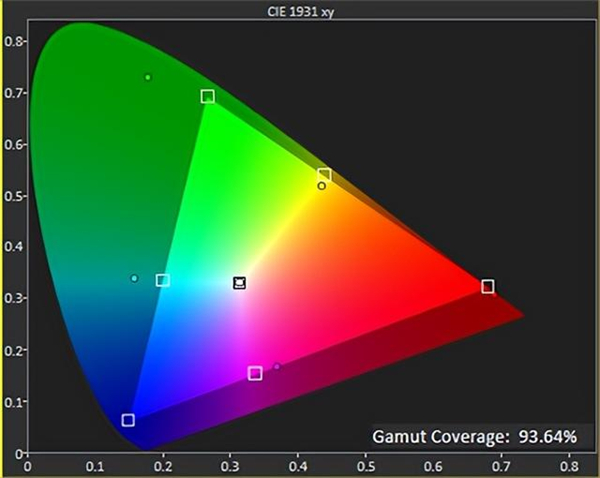This screenshot has width=600, height=478.
Task: Click the 0.5 tick label on x-axis
Action: point(366,465)
